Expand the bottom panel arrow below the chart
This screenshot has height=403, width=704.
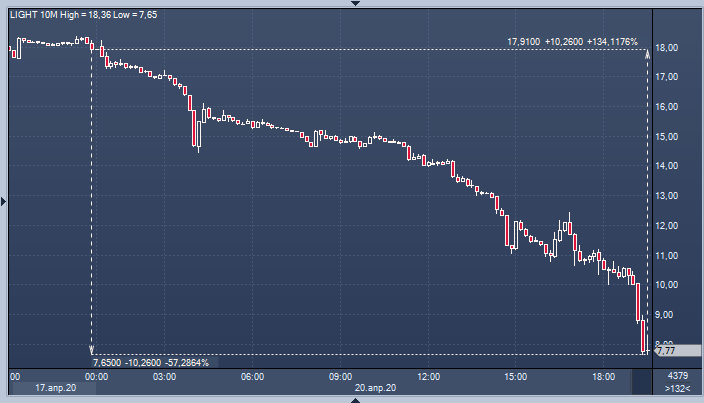pyautogui.click(x=352, y=399)
